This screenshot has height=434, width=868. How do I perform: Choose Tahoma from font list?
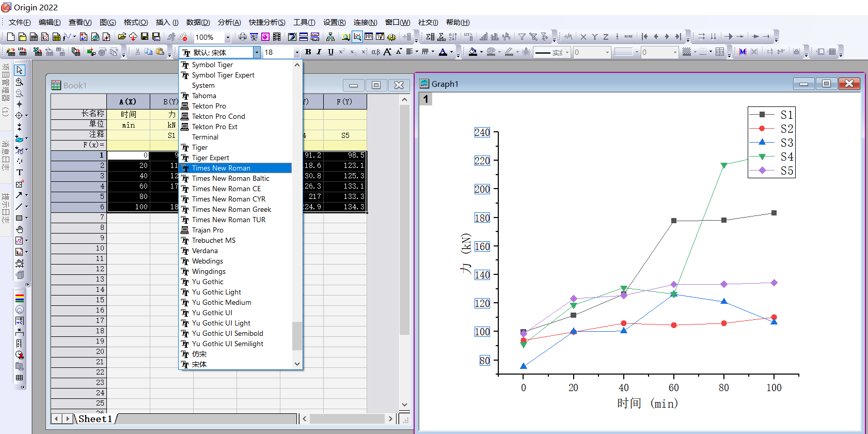tap(235, 96)
